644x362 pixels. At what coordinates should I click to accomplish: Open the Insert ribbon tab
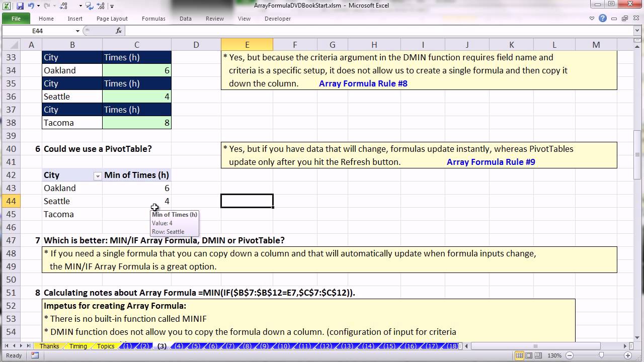click(x=75, y=19)
